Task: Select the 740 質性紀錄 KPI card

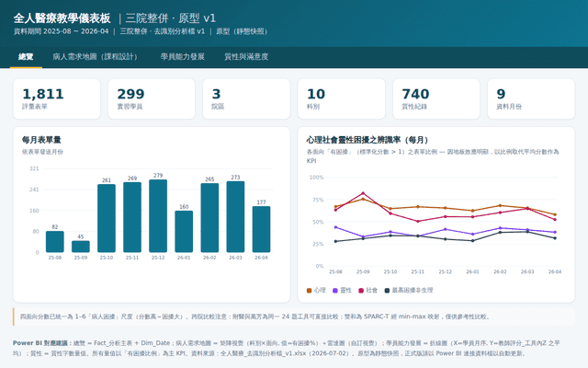Action: click(x=436, y=98)
